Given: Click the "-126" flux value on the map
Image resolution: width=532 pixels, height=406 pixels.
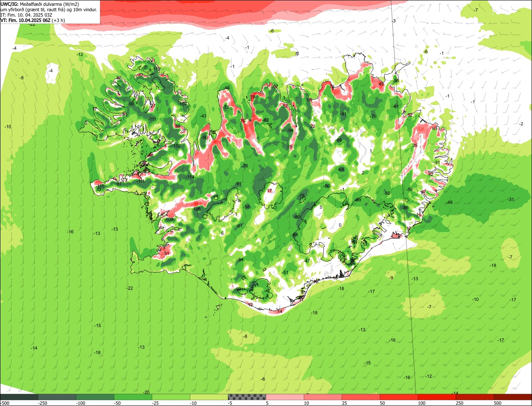Looking at the screenshot, I should pos(196,209).
